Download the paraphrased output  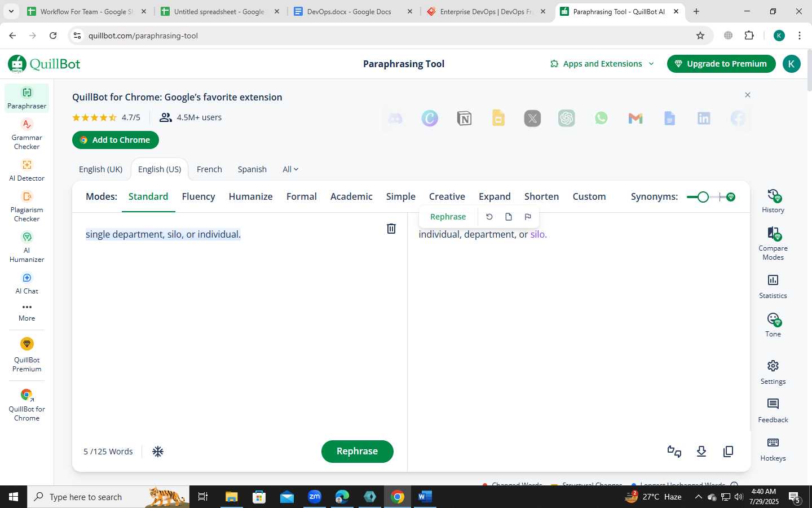click(x=701, y=452)
